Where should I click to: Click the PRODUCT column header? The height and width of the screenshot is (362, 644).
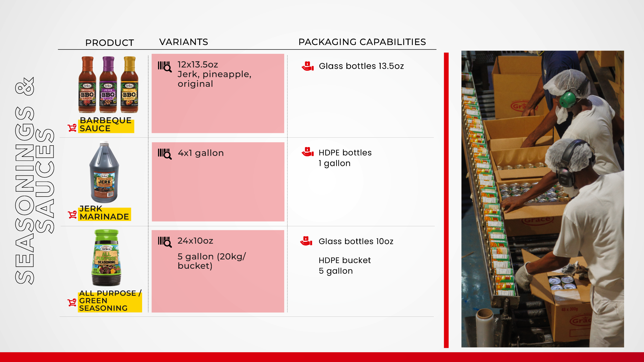pos(109,43)
